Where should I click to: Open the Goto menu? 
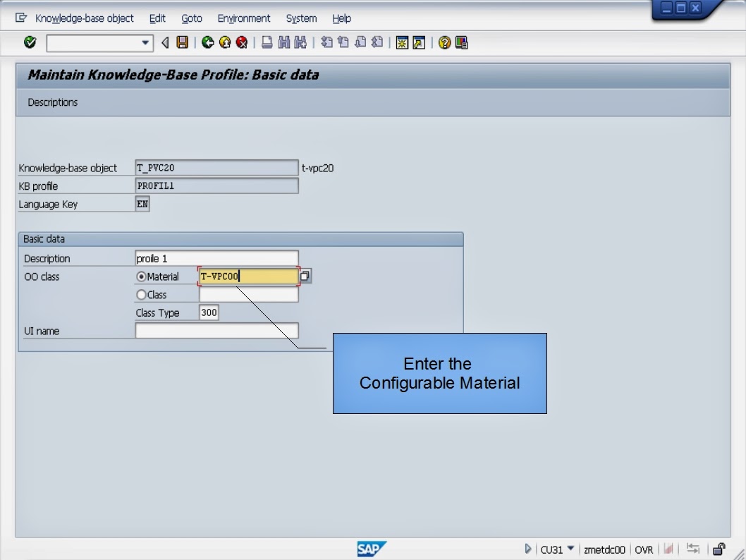(x=191, y=18)
